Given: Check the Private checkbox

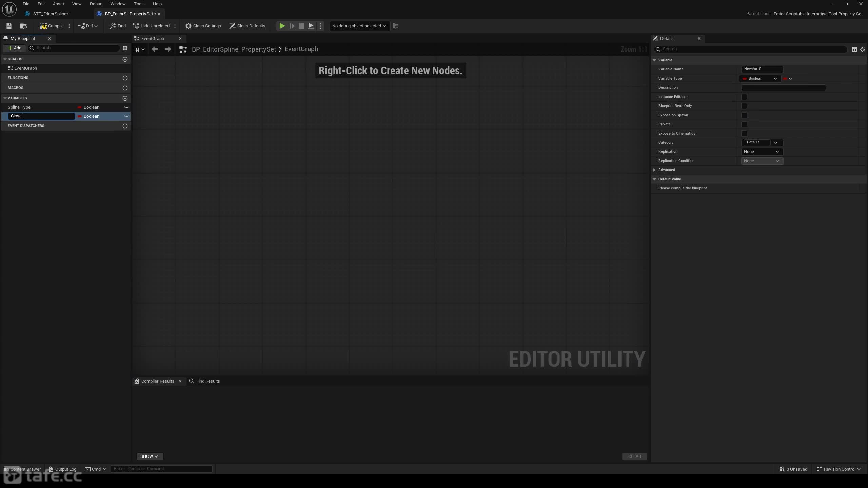Looking at the screenshot, I should click(744, 124).
